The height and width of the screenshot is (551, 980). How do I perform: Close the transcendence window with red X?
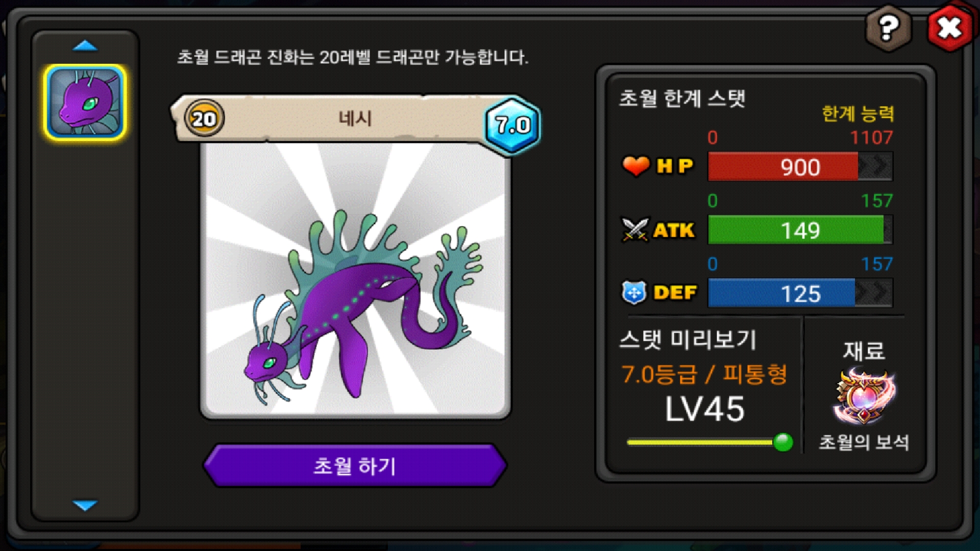pos(950,28)
